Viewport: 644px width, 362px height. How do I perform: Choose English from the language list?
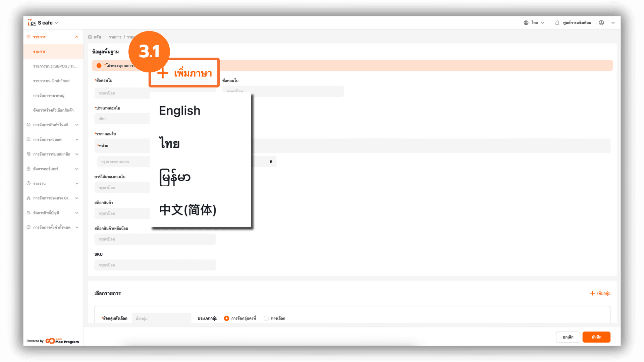click(180, 111)
